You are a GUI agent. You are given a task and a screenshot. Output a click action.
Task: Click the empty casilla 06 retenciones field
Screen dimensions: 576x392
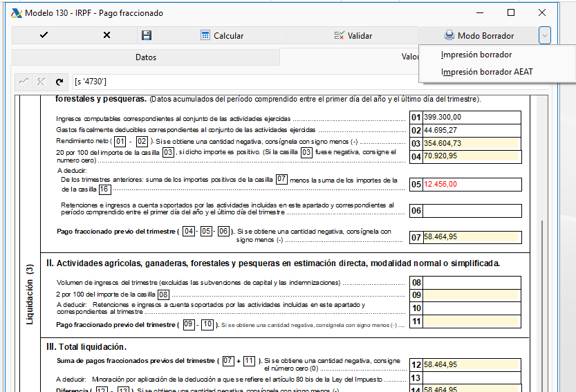click(x=472, y=211)
